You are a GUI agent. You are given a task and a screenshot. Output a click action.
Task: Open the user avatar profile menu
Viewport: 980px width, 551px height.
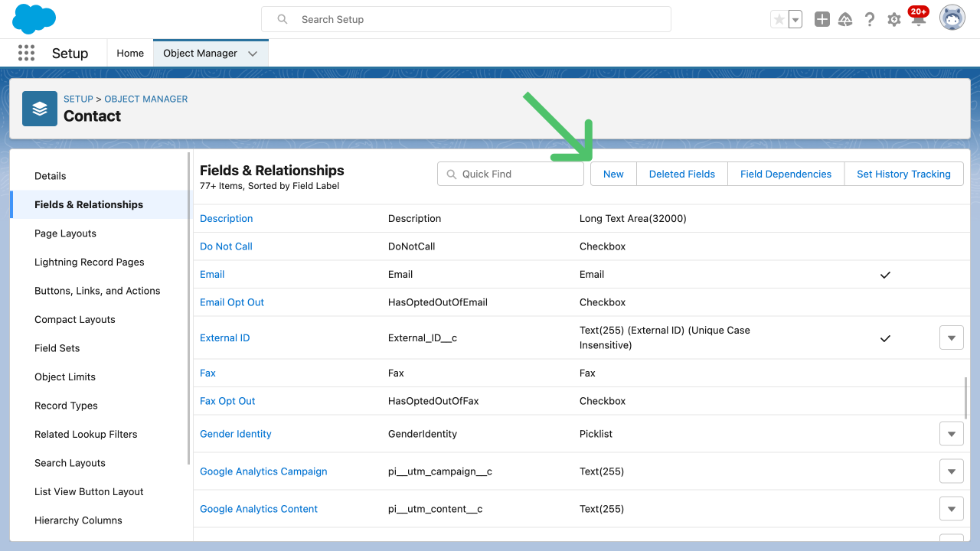tap(952, 18)
